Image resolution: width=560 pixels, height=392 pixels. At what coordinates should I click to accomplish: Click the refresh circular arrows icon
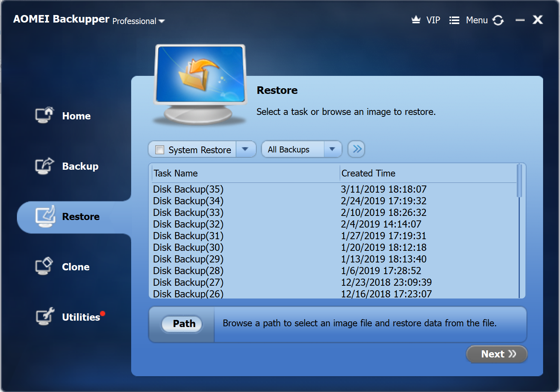click(x=498, y=20)
